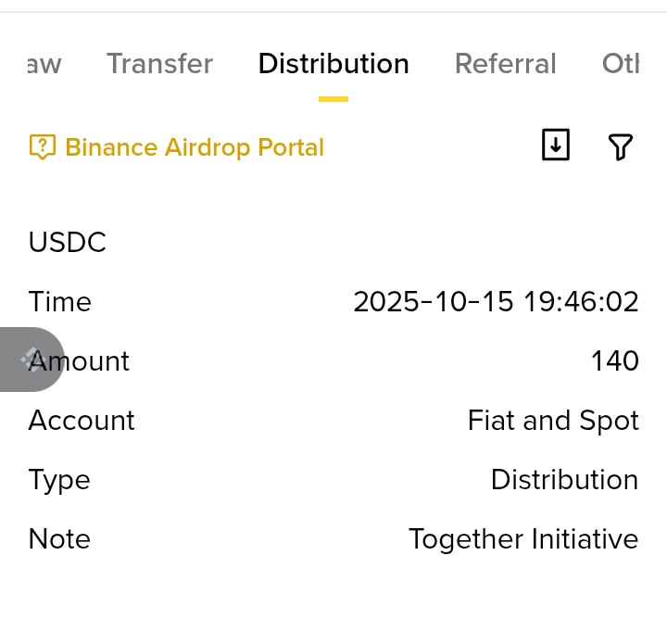This screenshot has width=667, height=644.
Task: Tap the Time field label
Action: click(x=59, y=301)
